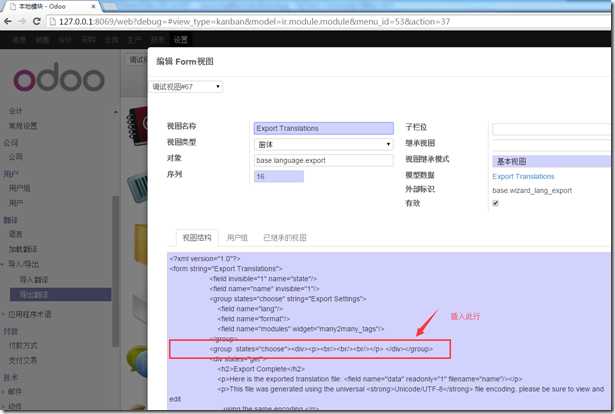Expand the 应用程序术语 sidebar group

click(x=29, y=314)
